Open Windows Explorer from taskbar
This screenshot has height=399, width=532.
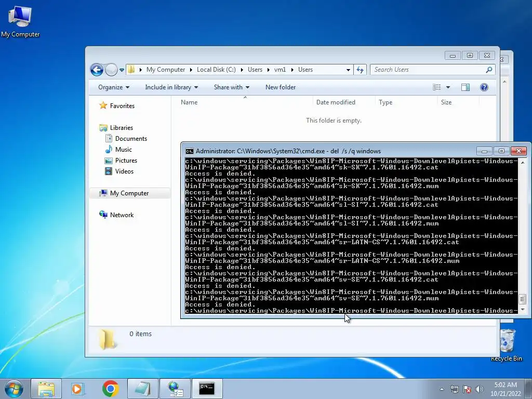tap(46, 389)
